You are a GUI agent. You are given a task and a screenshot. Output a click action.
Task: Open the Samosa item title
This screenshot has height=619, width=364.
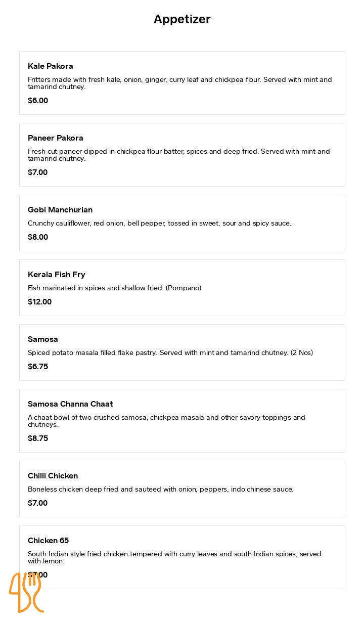(43, 339)
